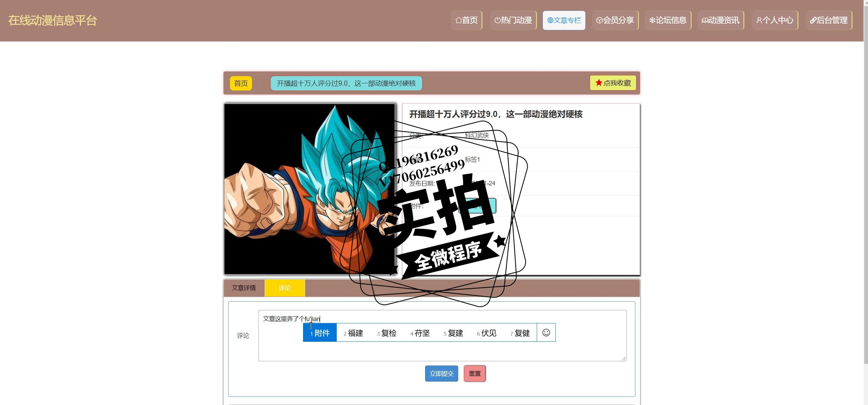Click 点我收藏 favorite button
This screenshot has height=405, width=868.
(613, 83)
